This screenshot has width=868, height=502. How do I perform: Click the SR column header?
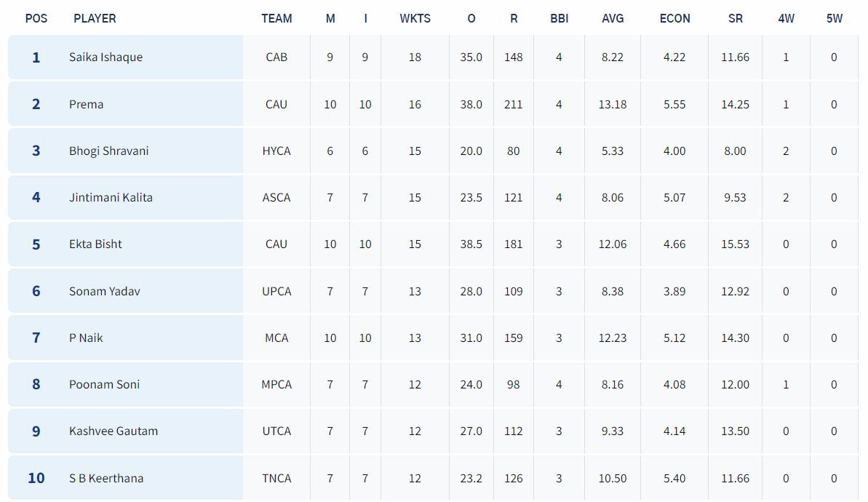coord(735,18)
